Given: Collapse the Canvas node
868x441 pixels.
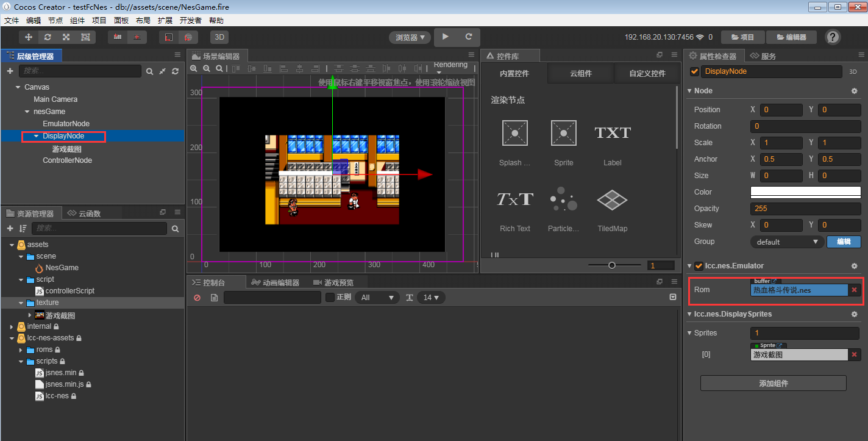Looking at the screenshot, I should [18, 87].
